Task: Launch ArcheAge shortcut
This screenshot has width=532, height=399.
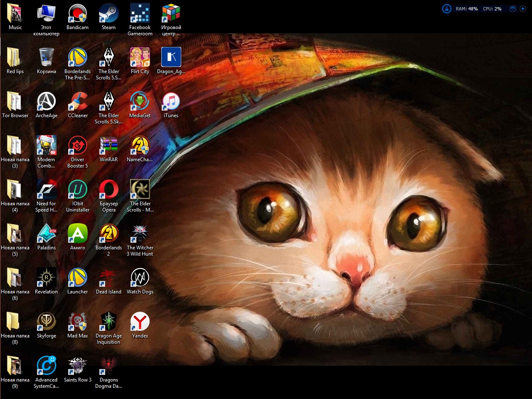Action: pyautogui.click(x=46, y=105)
